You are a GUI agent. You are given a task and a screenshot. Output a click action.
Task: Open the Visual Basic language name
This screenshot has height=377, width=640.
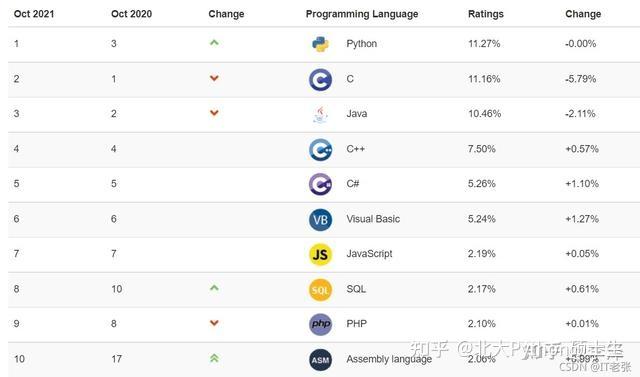pos(373,219)
